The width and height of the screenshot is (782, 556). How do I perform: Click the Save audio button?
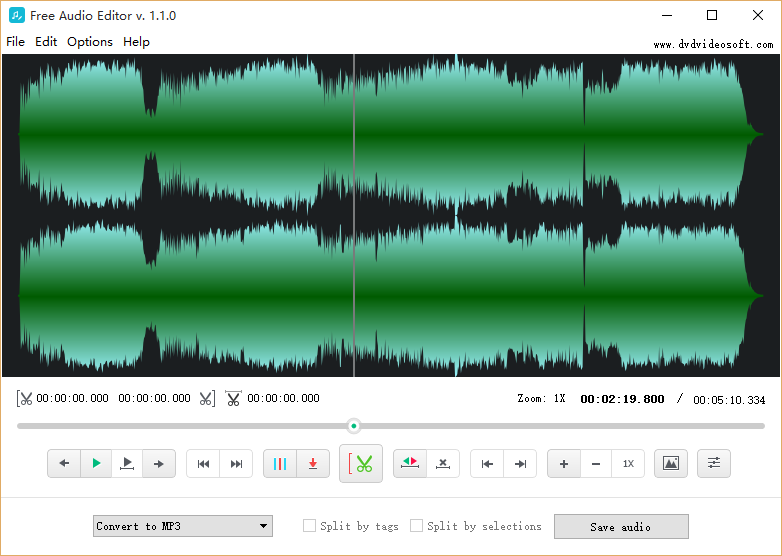(x=621, y=526)
